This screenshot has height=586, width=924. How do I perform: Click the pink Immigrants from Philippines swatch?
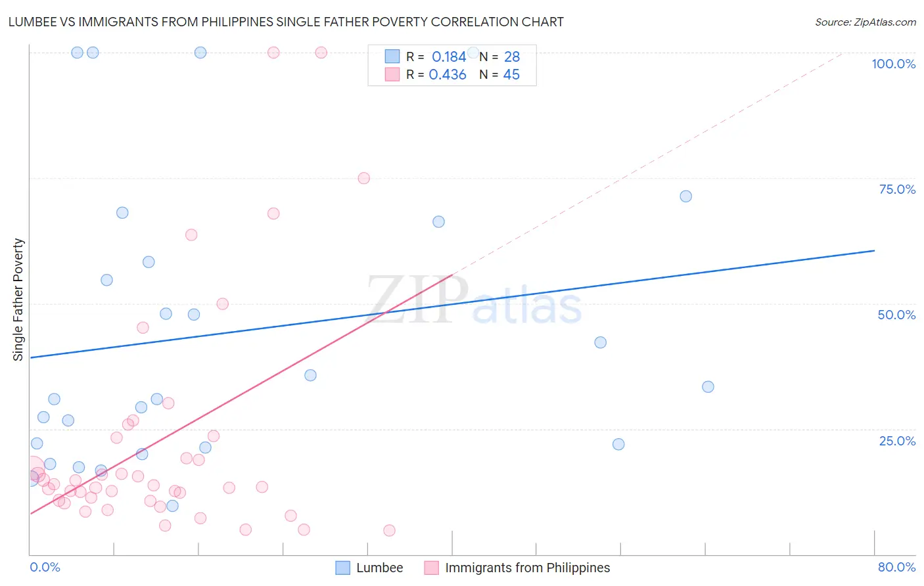tap(431, 568)
